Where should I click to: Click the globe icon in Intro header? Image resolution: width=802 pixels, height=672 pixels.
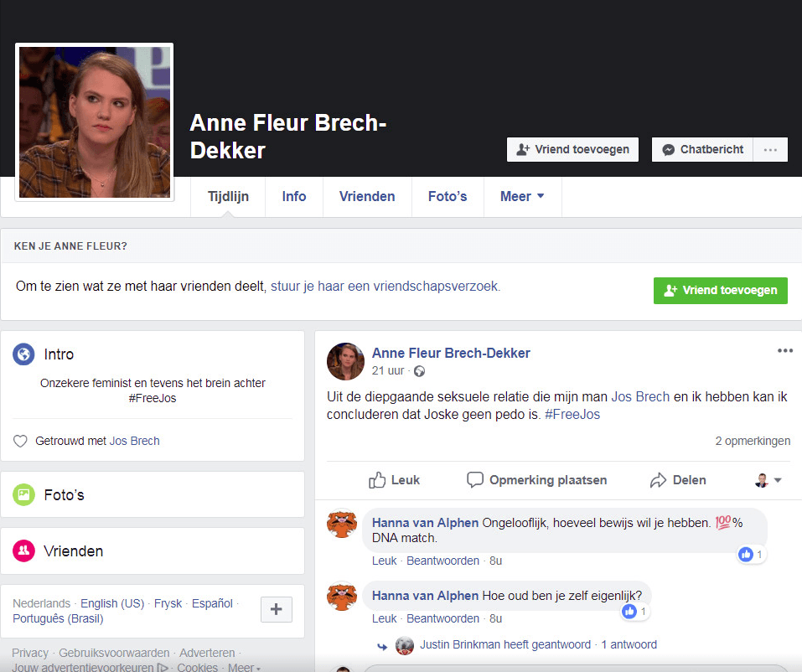pos(23,354)
